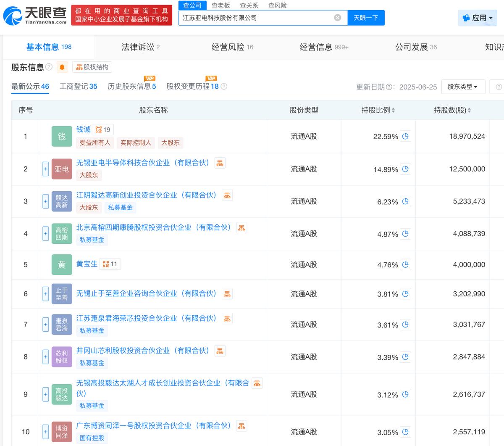Open the 法律诉讼 tab

coord(140,47)
